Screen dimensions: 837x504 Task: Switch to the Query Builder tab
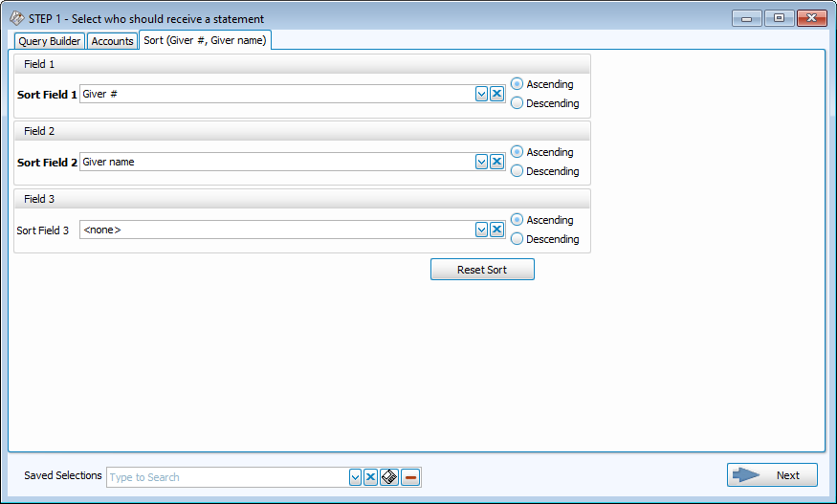click(x=50, y=41)
